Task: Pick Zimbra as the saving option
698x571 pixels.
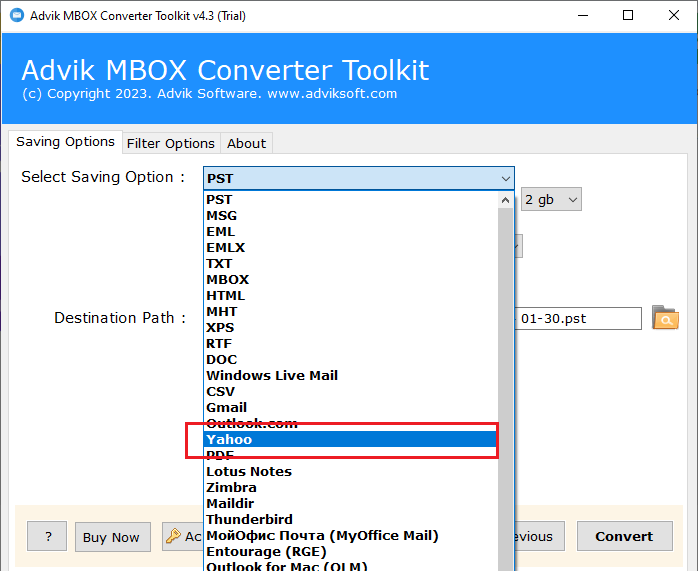Action: click(231, 488)
